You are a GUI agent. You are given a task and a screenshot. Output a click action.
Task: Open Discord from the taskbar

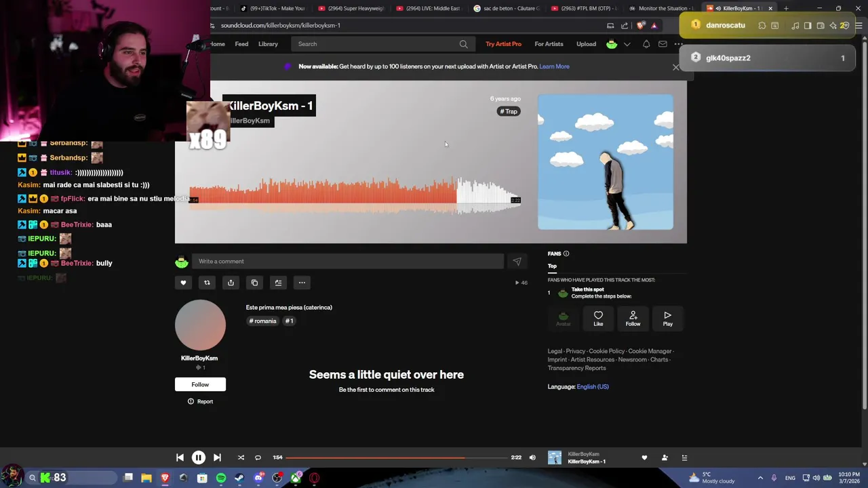coord(258,478)
